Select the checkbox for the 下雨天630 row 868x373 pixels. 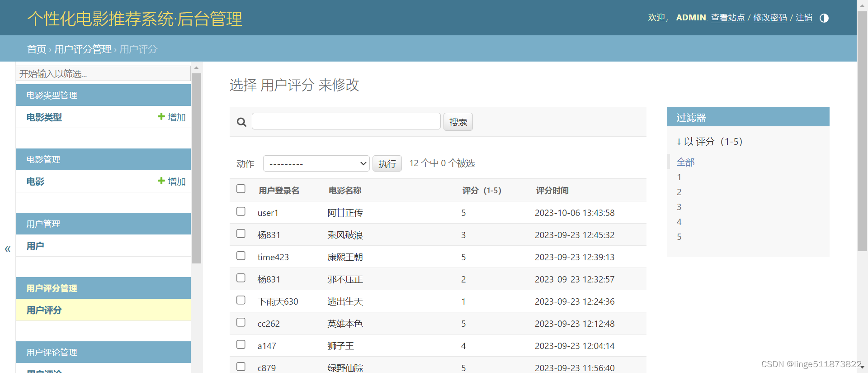click(x=241, y=300)
